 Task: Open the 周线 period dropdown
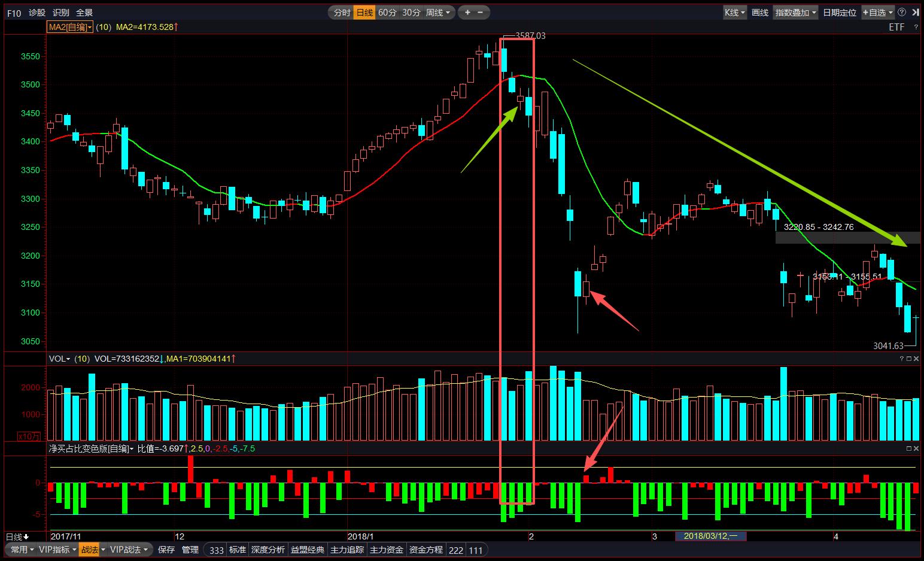(x=439, y=13)
